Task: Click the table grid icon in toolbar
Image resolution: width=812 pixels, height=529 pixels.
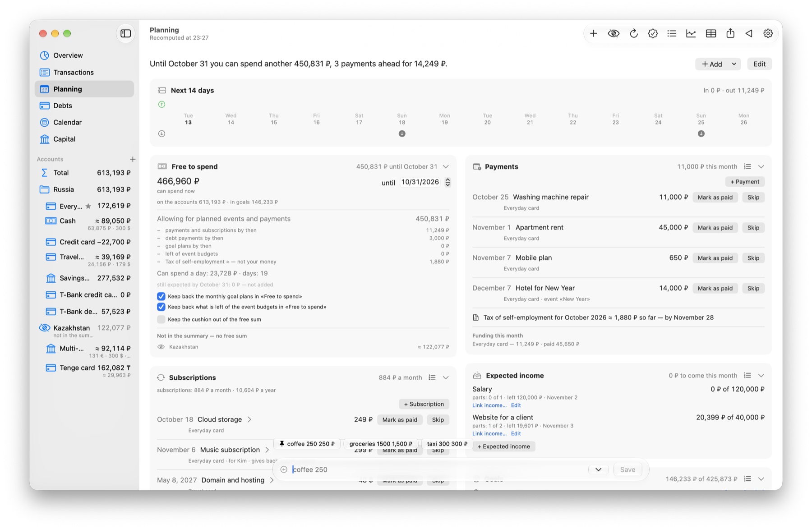Action: (711, 33)
